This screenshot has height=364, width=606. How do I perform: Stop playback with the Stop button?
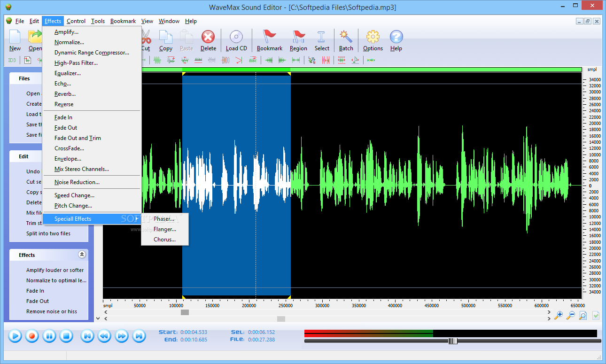pos(66,336)
